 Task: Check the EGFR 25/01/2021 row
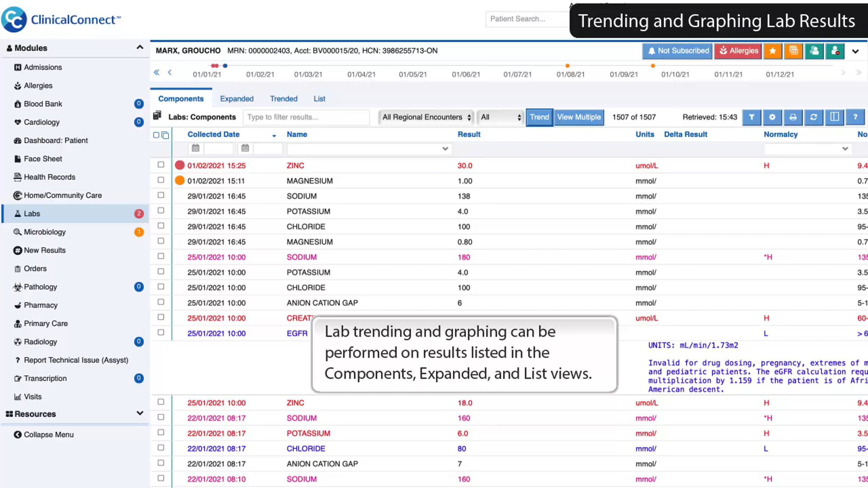pos(161,333)
